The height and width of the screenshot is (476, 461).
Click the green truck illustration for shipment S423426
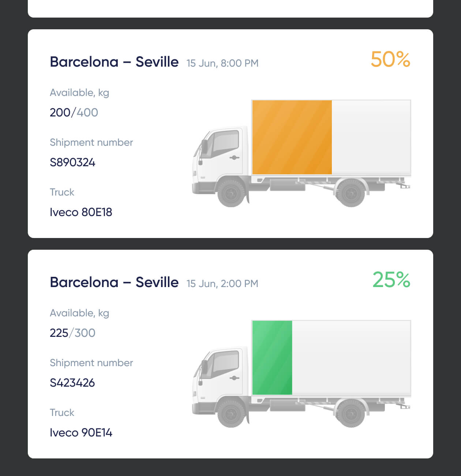point(300,373)
